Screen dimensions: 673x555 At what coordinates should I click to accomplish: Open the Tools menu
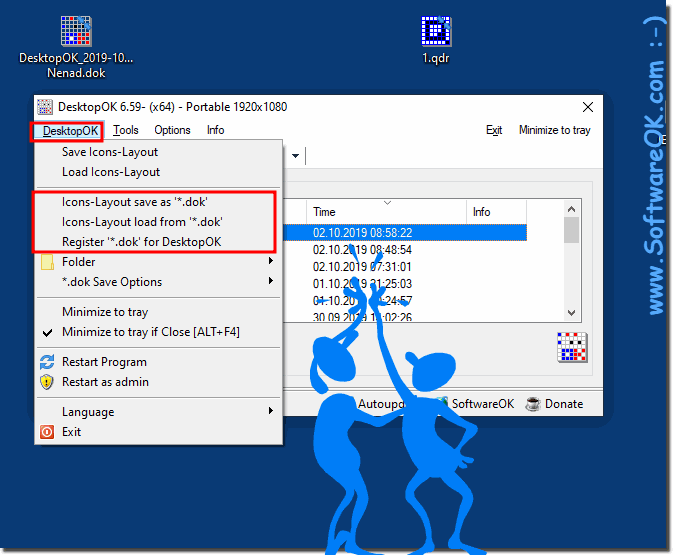point(126,130)
